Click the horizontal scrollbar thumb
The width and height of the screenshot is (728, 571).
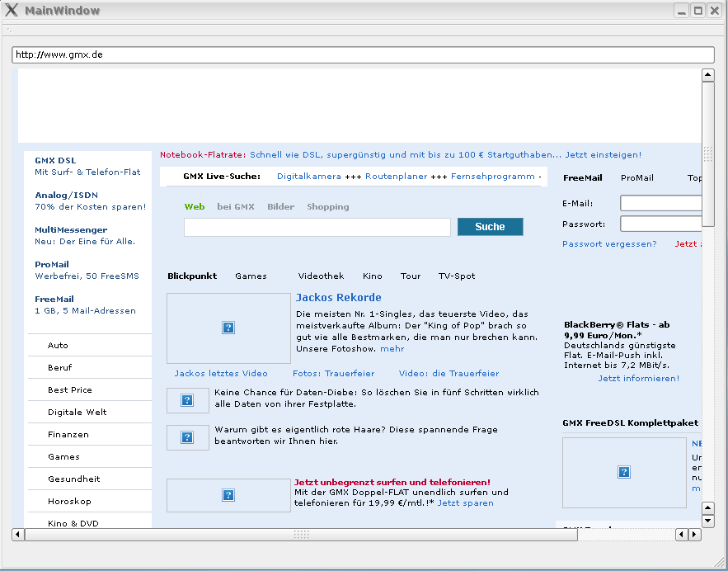point(301,535)
